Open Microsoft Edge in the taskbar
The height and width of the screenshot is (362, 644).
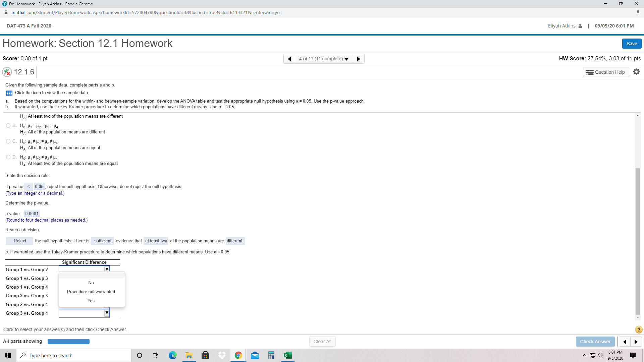[x=172, y=355]
